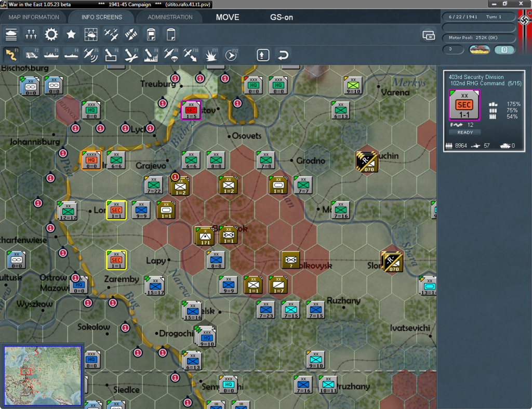Screen dimensions: 532x409
Task: Open the losses screen with cross icons
Action: click(x=31, y=34)
